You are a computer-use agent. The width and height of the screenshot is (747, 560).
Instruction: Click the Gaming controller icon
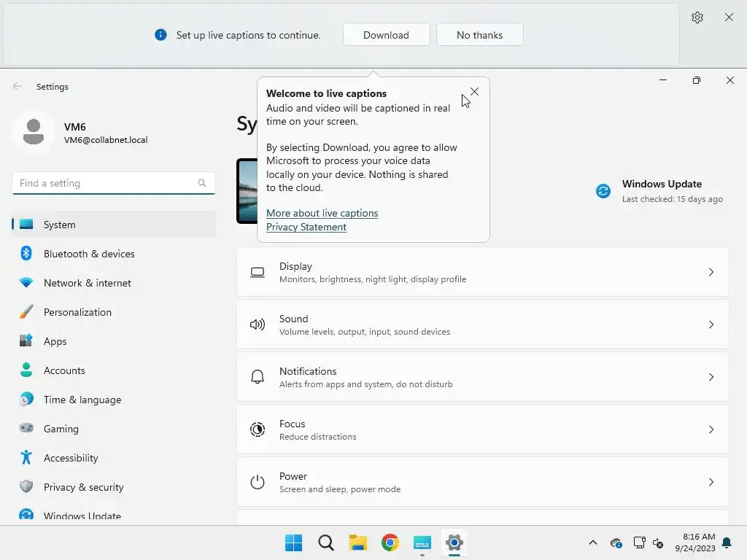click(26, 428)
